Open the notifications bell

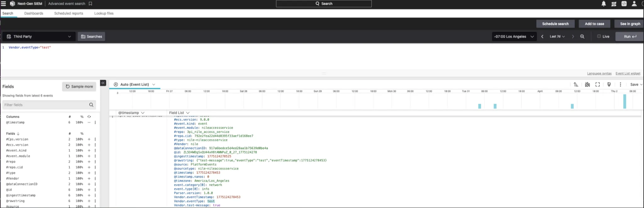pos(603,4)
